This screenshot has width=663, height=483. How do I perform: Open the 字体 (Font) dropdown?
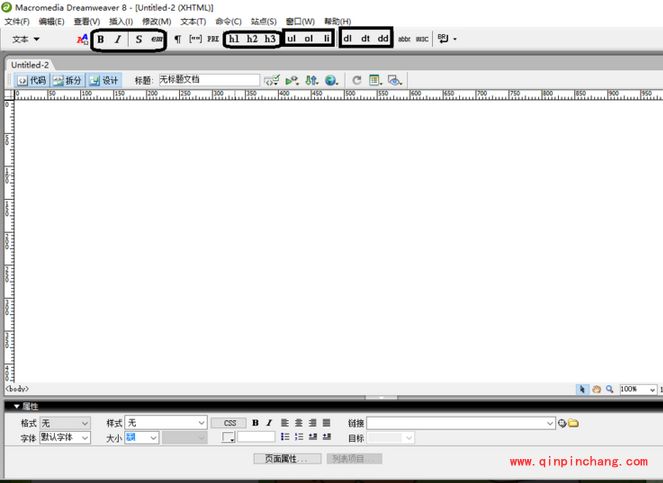coord(65,437)
